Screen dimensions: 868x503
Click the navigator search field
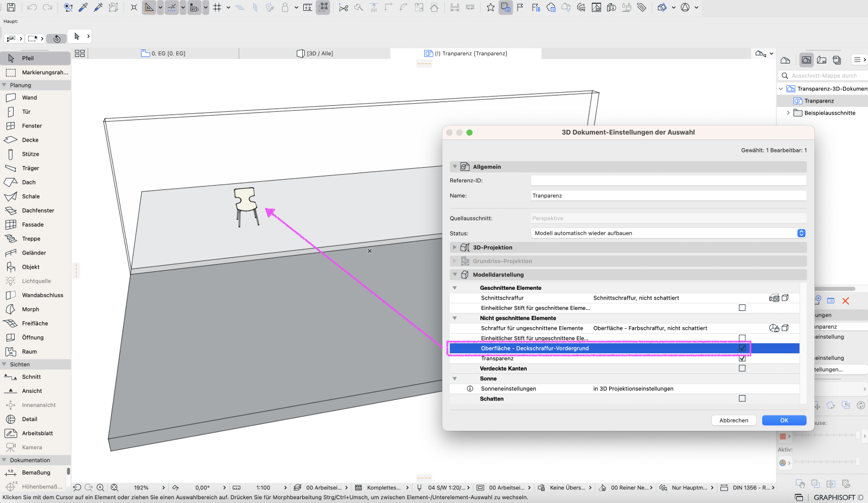pos(823,75)
